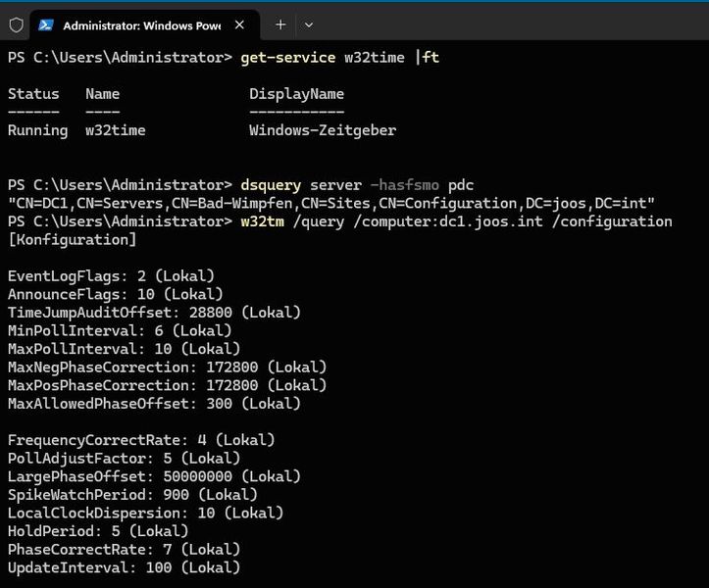Screen dimensions: 709x588
Task: Click the 'LocalClockDispersion: 10' line
Action: [x=145, y=513]
